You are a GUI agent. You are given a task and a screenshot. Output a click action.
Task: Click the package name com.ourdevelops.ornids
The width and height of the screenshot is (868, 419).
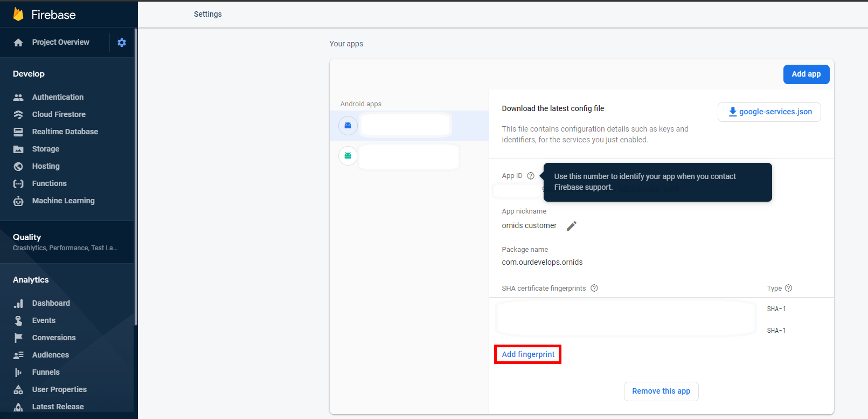pos(542,263)
